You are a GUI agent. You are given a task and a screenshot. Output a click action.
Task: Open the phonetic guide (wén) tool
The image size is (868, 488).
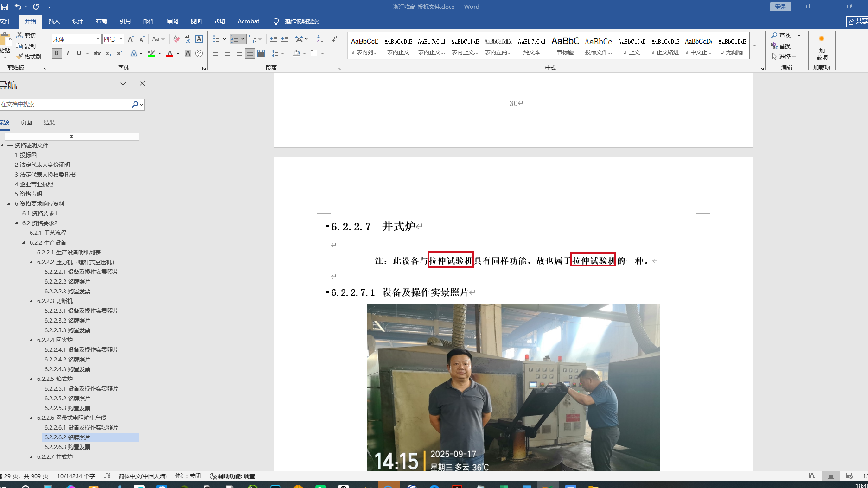tap(188, 39)
